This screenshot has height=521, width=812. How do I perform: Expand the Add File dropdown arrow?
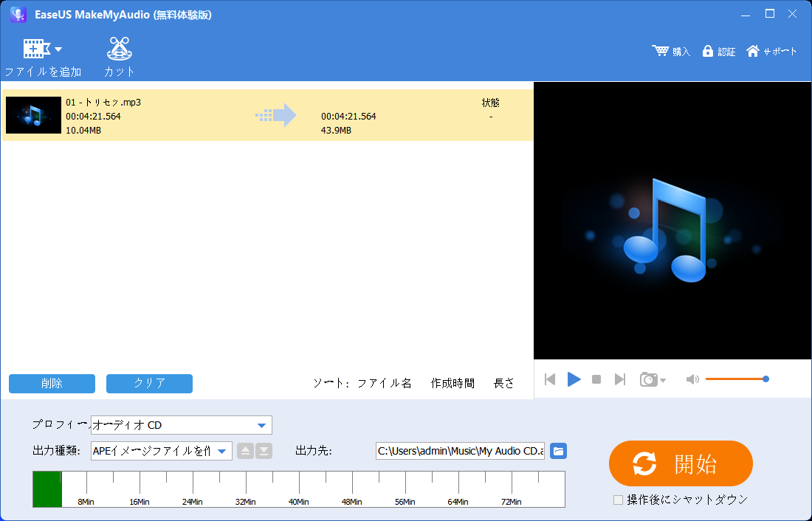58,49
